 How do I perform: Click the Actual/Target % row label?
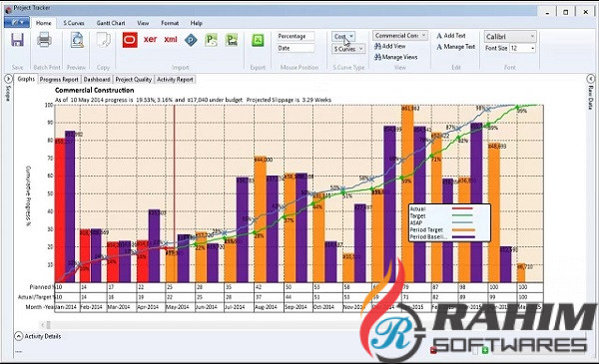[x=36, y=297]
